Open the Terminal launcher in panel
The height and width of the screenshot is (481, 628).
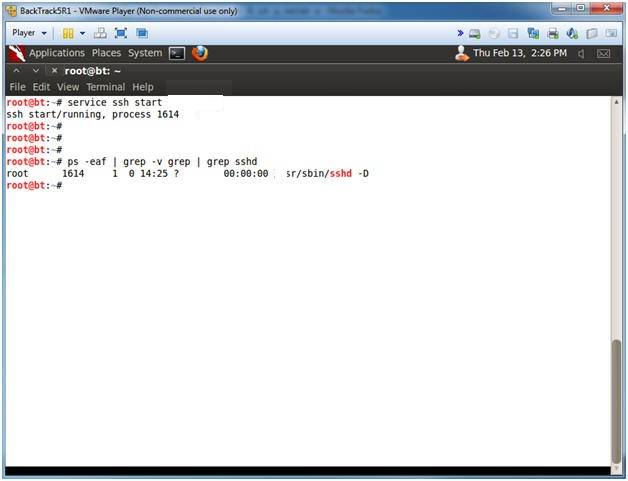pos(177,53)
